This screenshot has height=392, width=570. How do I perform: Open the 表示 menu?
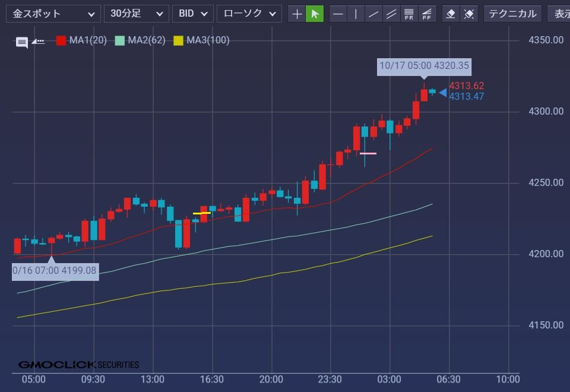[560, 14]
